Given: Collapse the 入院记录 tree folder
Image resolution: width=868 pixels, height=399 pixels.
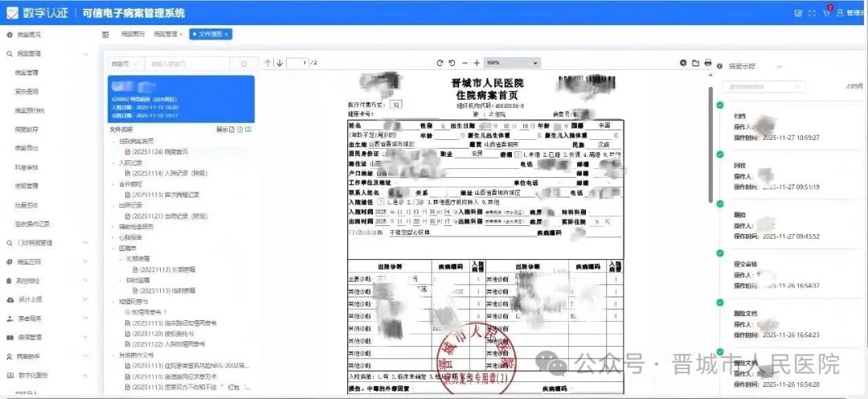Looking at the screenshot, I should pyautogui.click(x=113, y=162).
